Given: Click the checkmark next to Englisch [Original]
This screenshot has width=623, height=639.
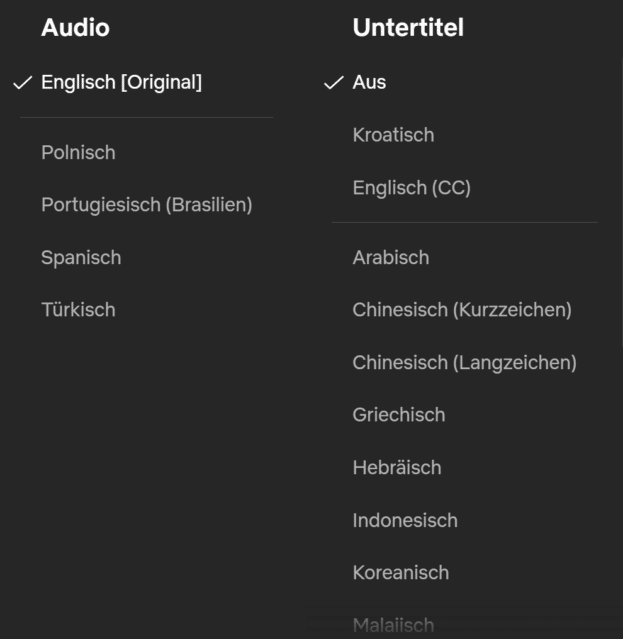Looking at the screenshot, I should pos(22,83).
